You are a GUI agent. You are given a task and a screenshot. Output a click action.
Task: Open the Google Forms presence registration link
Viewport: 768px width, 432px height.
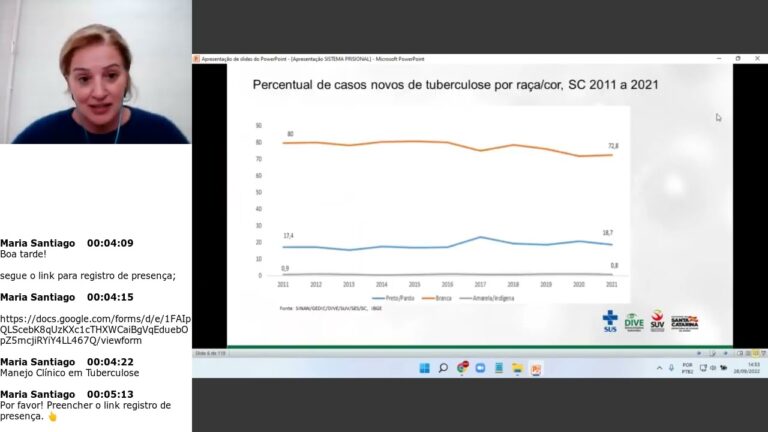coord(95,330)
